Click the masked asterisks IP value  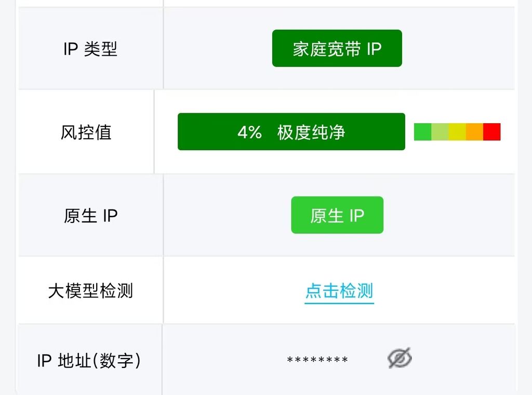pyautogui.click(x=317, y=359)
